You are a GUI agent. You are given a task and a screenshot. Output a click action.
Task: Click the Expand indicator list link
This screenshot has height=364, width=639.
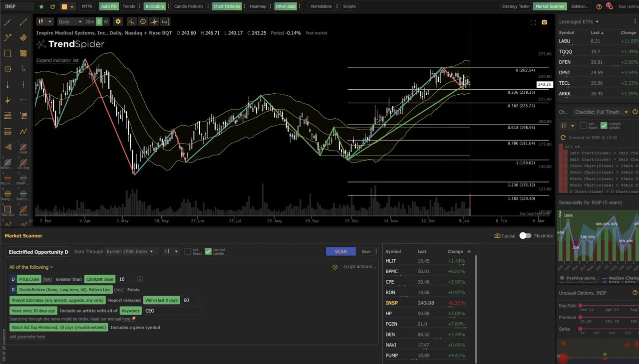pos(57,60)
